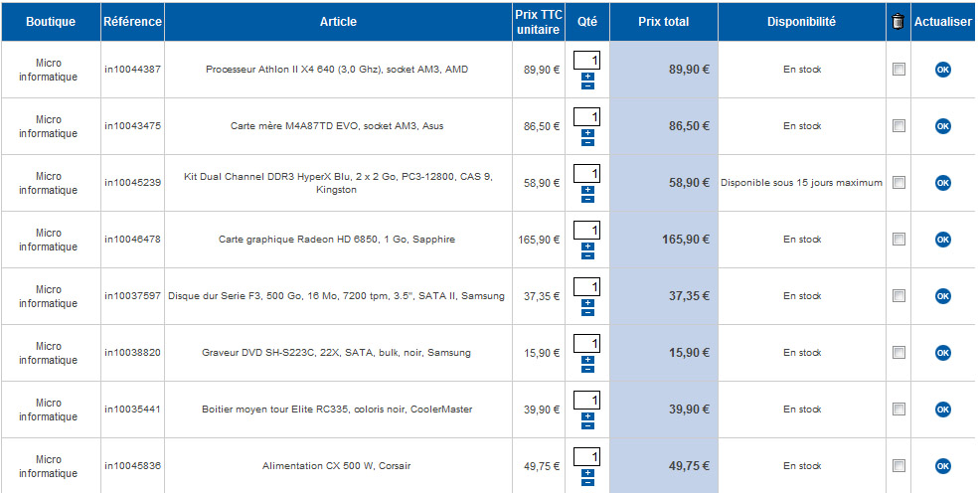Click OK update icon for Samsung F3 hard disk
Viewport: 980px width, 493px height.
(942, 296)
